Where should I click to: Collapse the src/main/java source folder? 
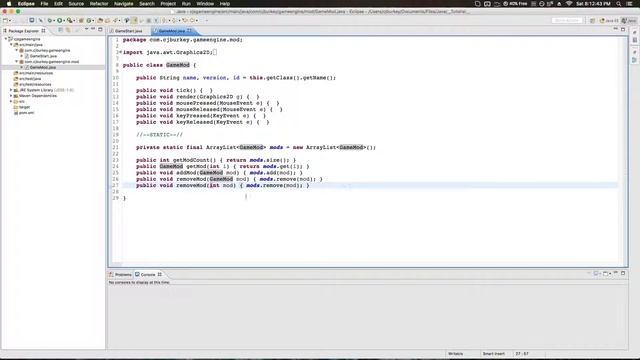click(x=11, y=44)
